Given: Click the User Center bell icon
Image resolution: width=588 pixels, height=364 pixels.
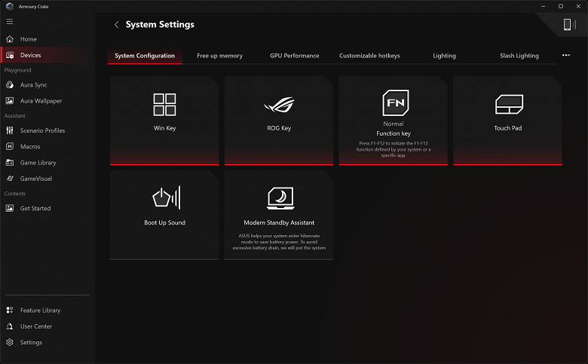Looking at the screenshot, I should point(10,326).
